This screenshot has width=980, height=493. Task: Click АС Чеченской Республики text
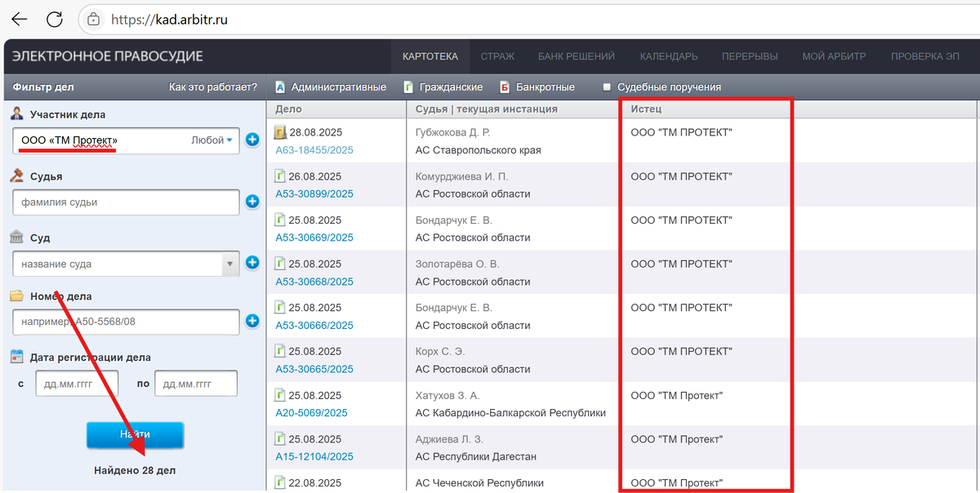[479, 482]
